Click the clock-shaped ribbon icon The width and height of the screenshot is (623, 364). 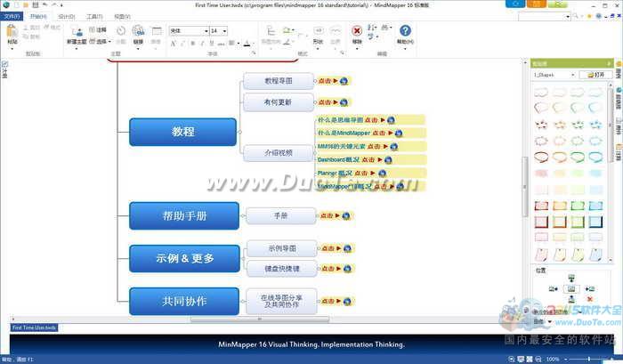pyautogui.click(x=121, y=31)
